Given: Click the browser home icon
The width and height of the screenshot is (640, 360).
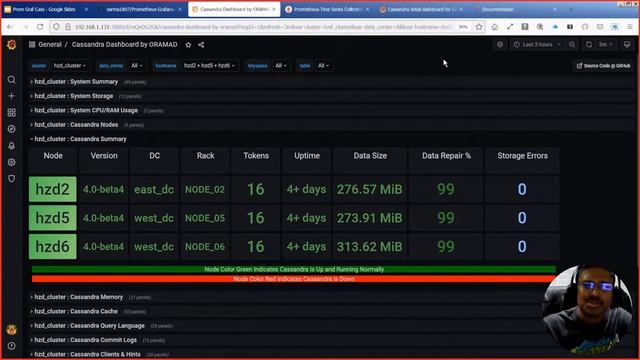Looking at the screenshot, I should click(494, 27).
